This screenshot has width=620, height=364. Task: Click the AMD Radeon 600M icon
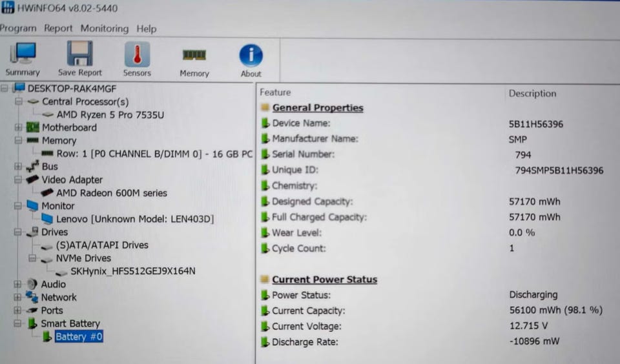point(47,193)
